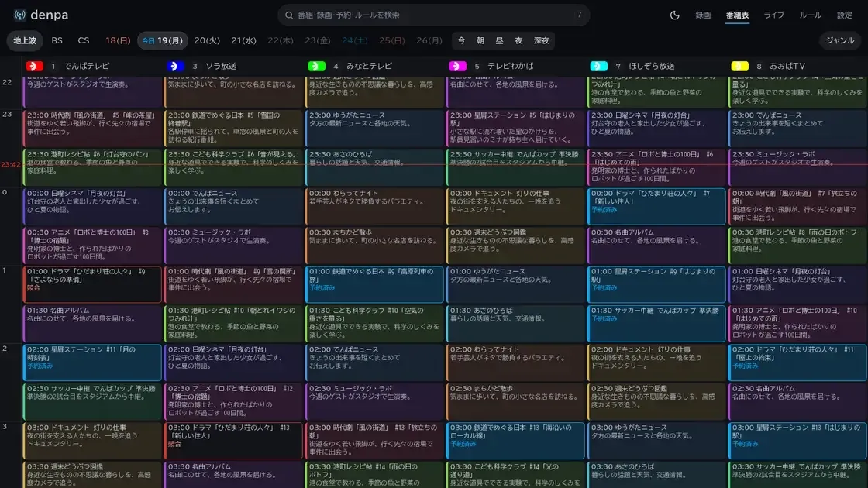Screen dimensions: 868x488
Task: Switch to CS broadcast type
Action: coord(84,40)
